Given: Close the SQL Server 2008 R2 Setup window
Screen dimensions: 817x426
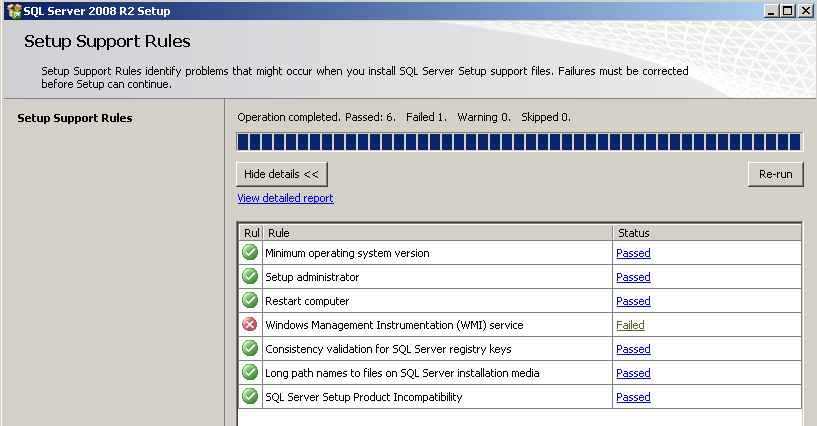Looking at the screenshot, I should [804, 10].
